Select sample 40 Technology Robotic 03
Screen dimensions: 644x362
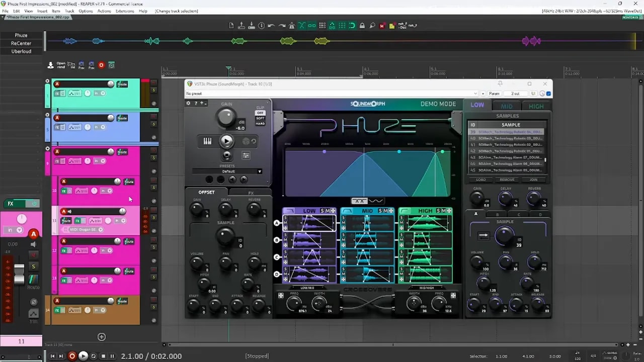[x=506, y=138]
